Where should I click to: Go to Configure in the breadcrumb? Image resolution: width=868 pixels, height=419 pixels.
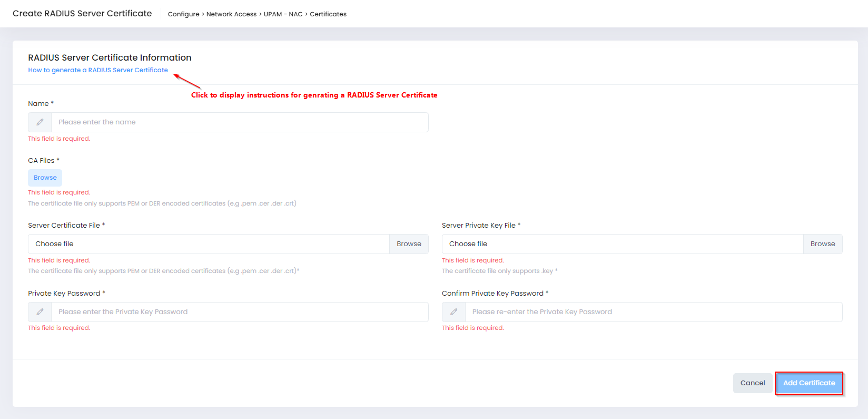[x=183, y=14]
